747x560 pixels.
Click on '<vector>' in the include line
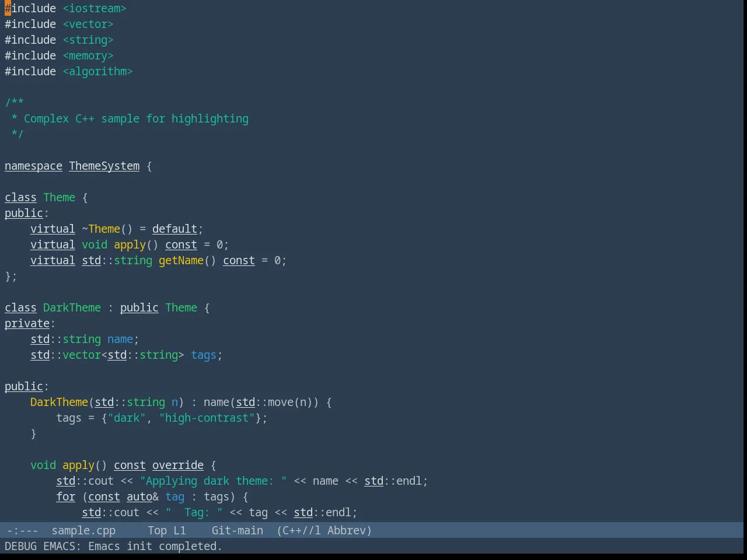pyautogui.click(x=88, y=24)
